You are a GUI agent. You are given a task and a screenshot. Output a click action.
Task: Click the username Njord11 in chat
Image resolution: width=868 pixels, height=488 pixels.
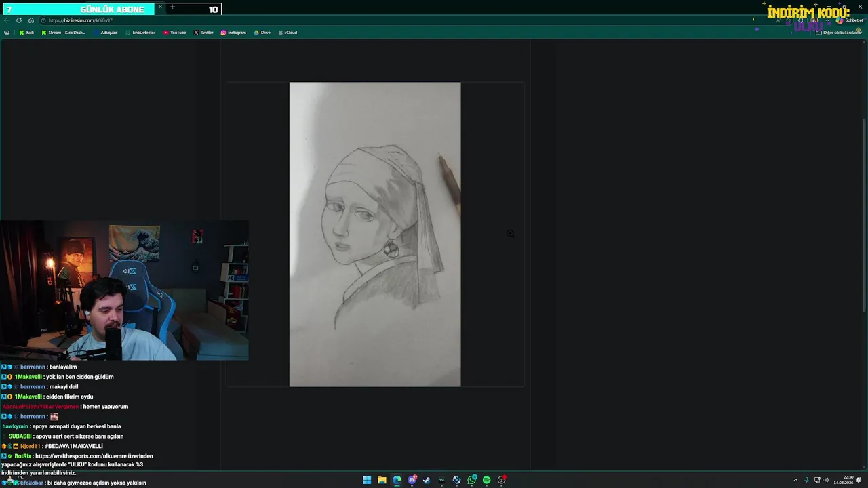point(30,446)
